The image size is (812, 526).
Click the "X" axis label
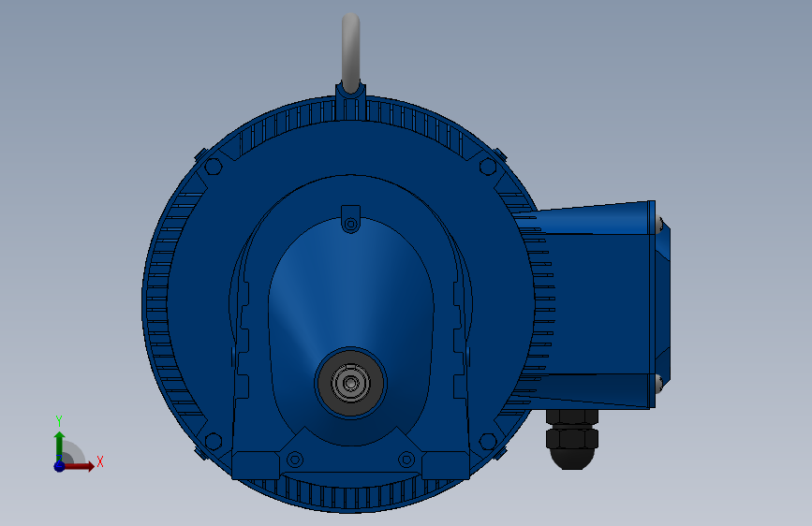click(x=100, y=461)
